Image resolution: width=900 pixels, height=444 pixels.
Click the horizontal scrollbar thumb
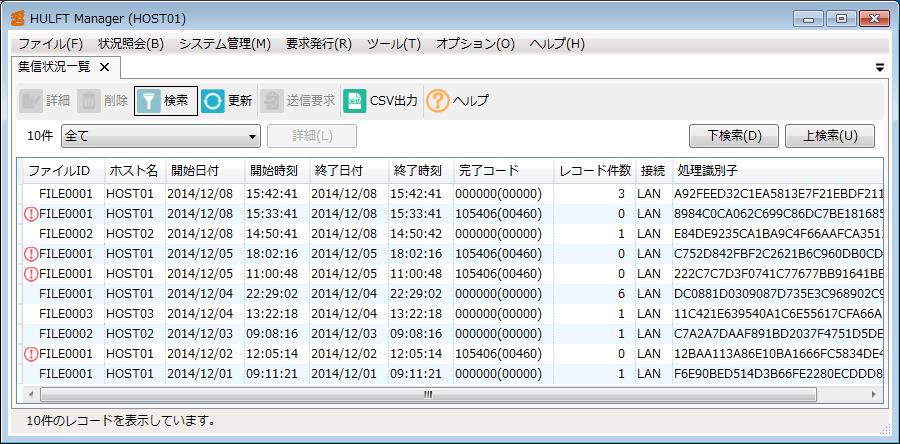[428, 395]
